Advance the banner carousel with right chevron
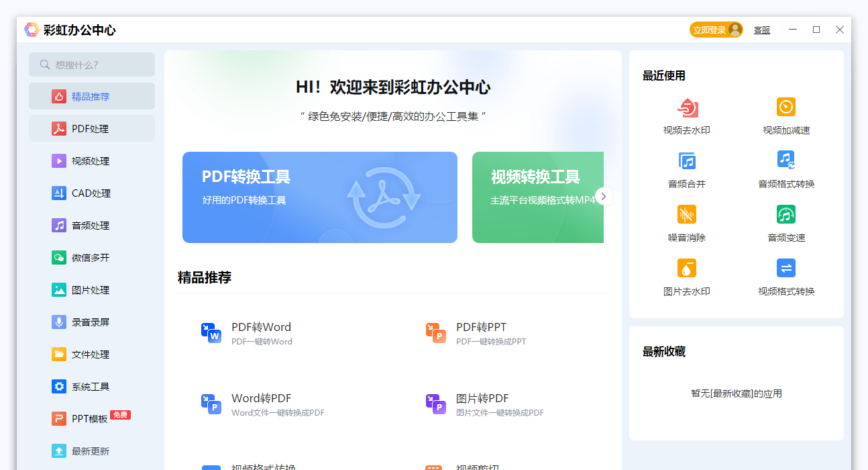 pos(604,196)
